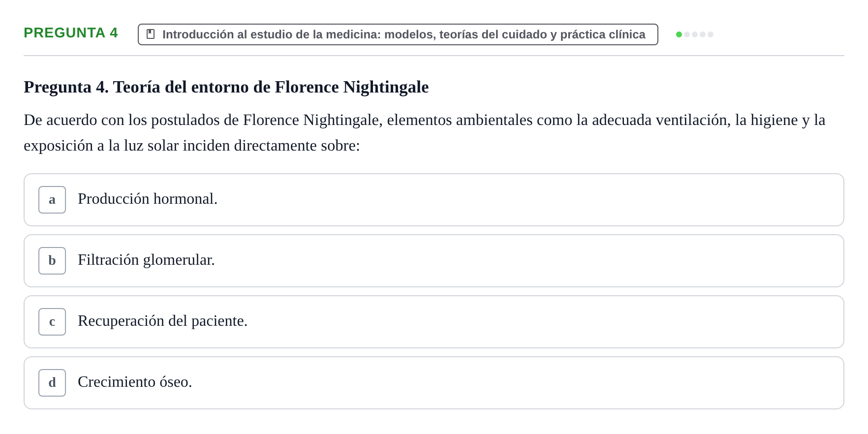Choose the answer 'Producción hormonal.'
The width and height of the screenshot is (868, 434).
pos(148,199)
